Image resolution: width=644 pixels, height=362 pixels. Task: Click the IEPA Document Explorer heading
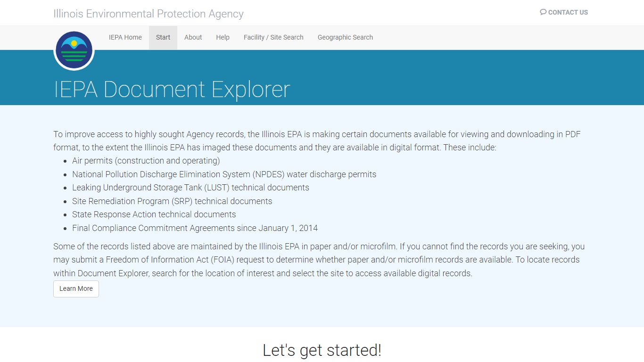coord(172,89)
